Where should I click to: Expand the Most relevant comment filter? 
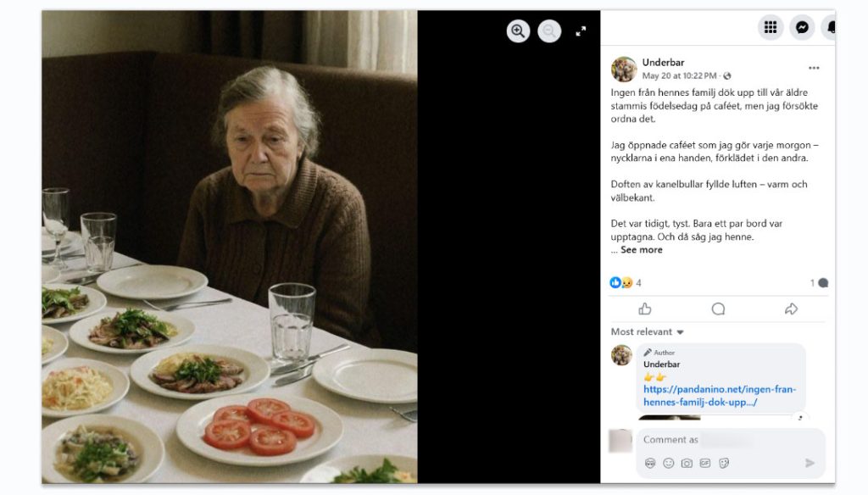pyautogui.click(x=648, y=332)
